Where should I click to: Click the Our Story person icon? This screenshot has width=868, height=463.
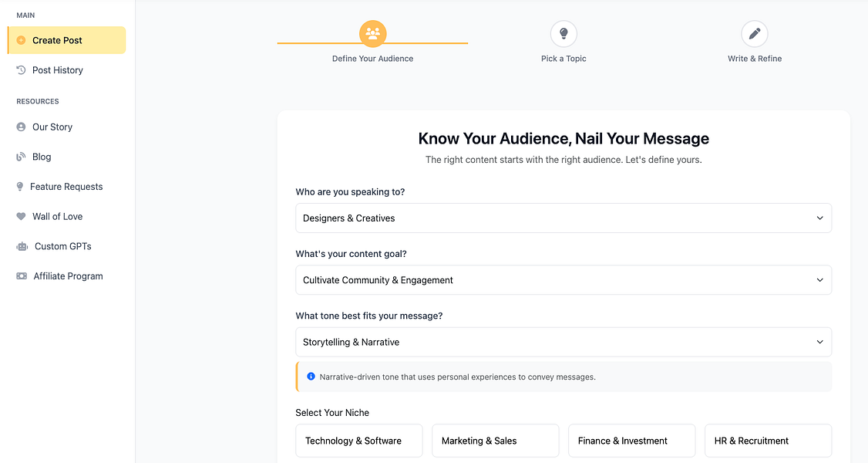(x=21, y=127)
